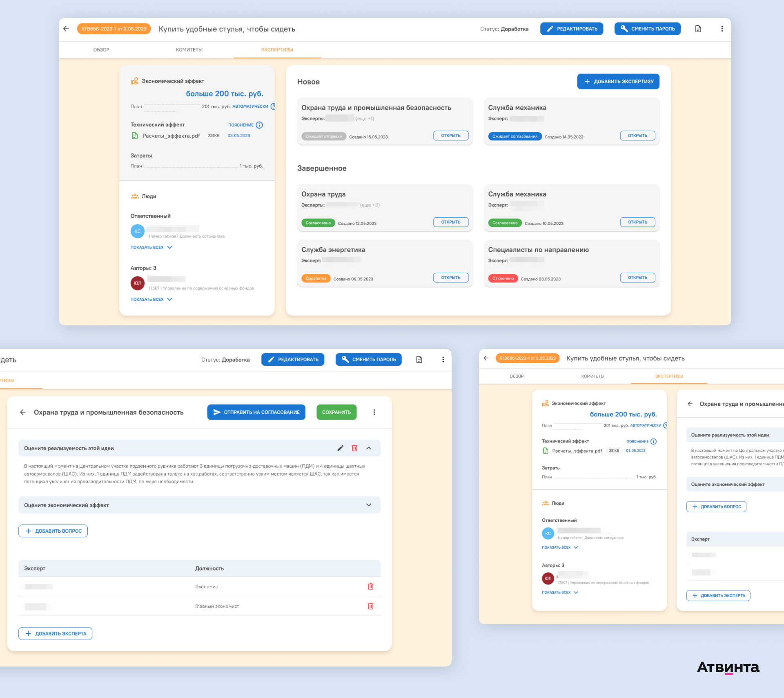Expand Оцените экономический эффект section
The image size is (784, 698).
(369, 505)
